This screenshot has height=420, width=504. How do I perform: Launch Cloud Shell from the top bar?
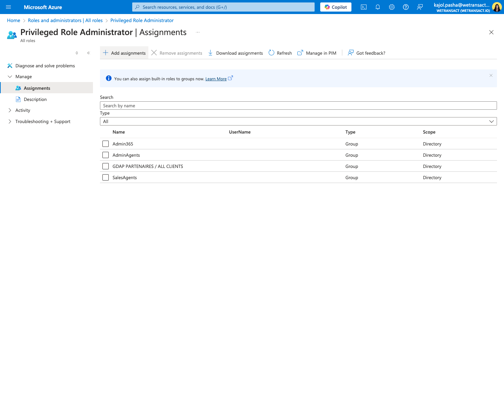(x=364, y=7)
